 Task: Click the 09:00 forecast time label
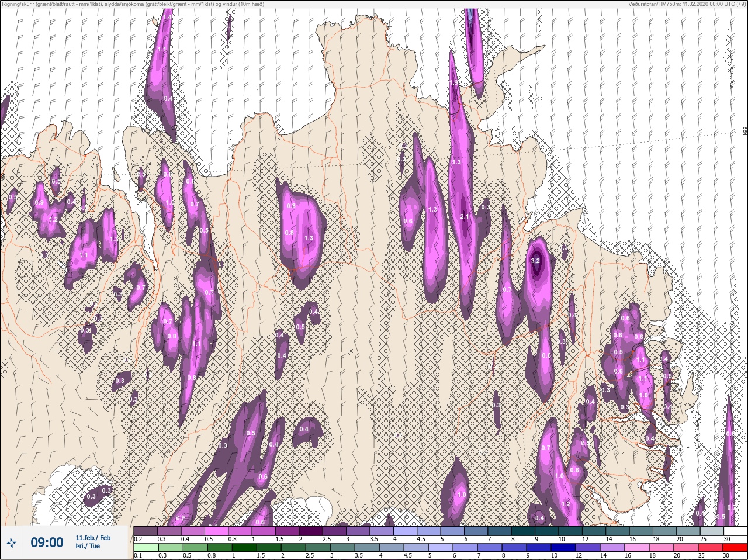coord(47,542)
